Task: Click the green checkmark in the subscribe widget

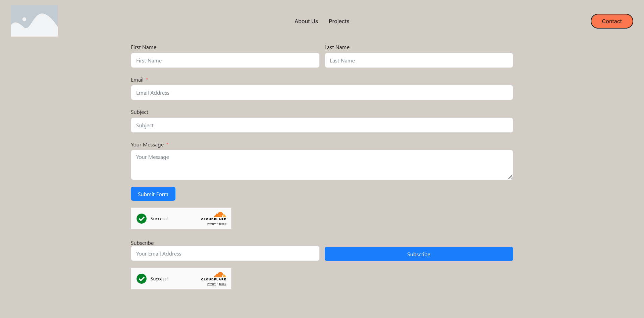Action: (x=141, y=279)
